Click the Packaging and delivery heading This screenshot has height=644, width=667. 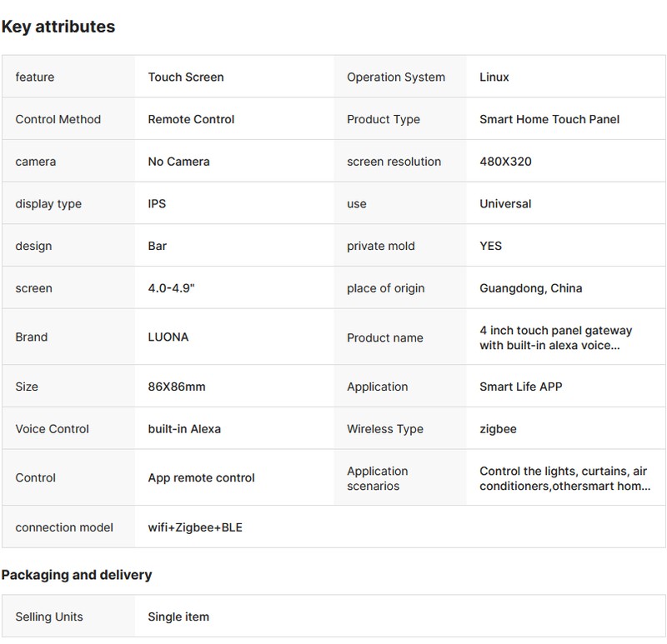[x=77, y=575]
